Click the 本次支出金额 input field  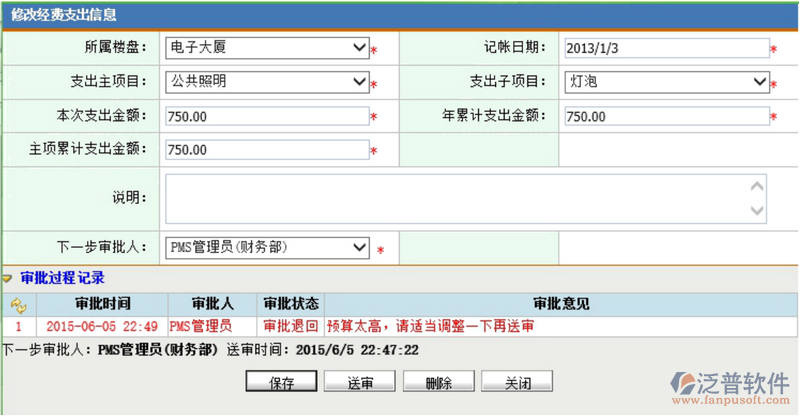coord(267,116)
